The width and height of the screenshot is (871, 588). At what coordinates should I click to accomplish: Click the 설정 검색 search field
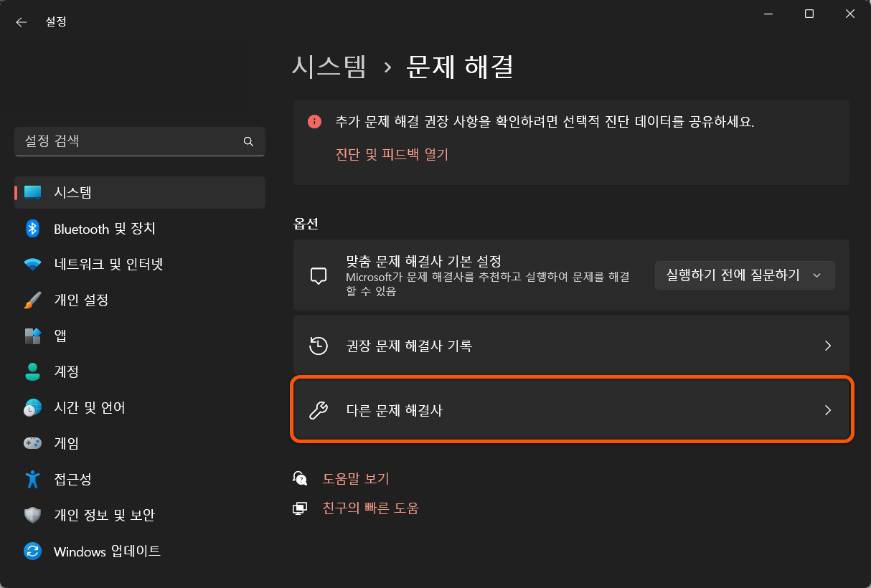(129, 141)
